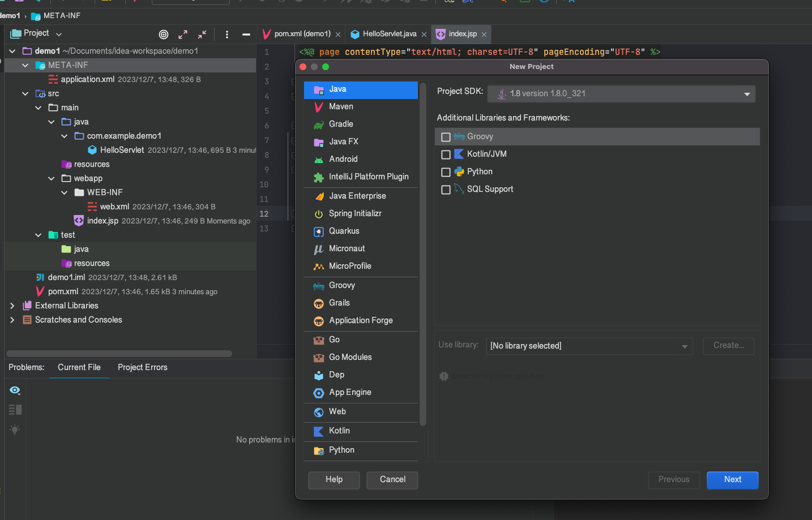Select Groovy in project type list
The image size is (812, 520).
click(361, 285)
